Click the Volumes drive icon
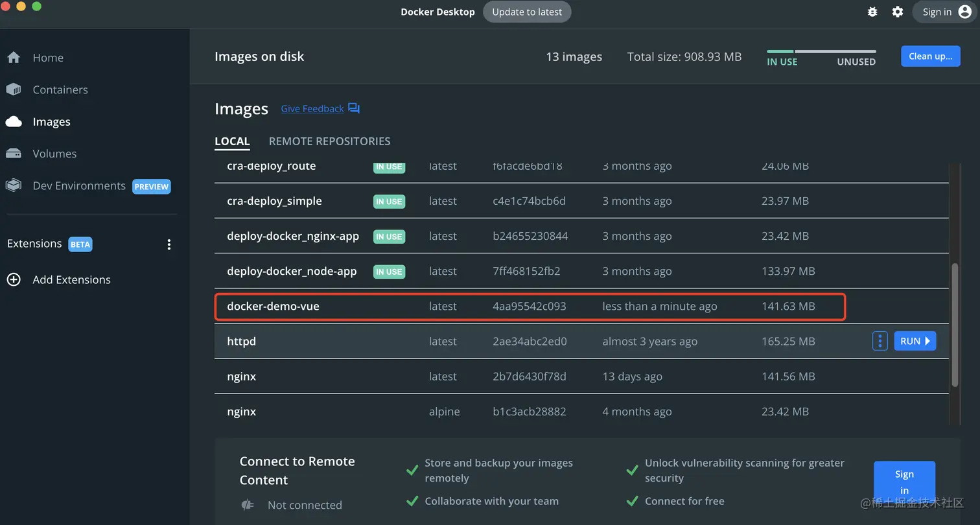 click(x=14, y=154)
